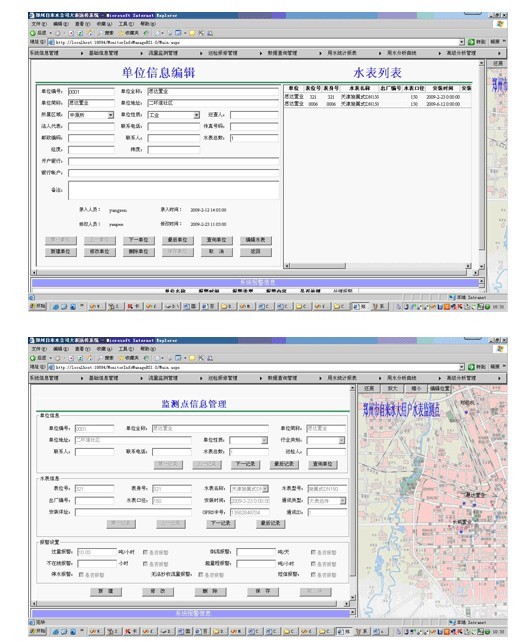Click Start button below 监测点信息管理 window

coord(38,631)
